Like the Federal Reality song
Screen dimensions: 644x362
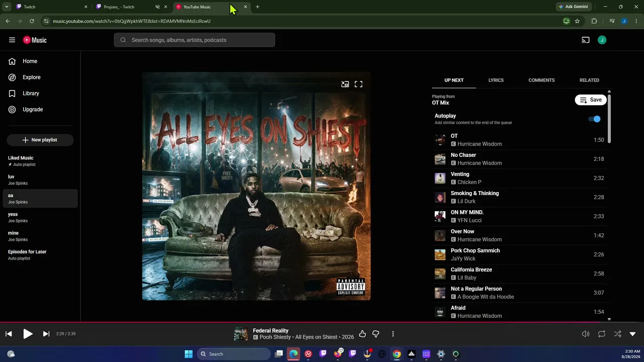(x=362, y=334)
